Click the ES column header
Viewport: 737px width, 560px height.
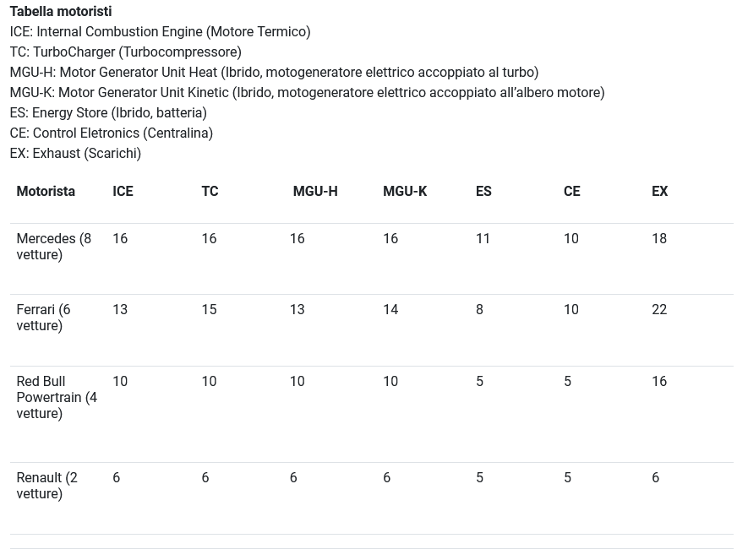click(483, 192)
